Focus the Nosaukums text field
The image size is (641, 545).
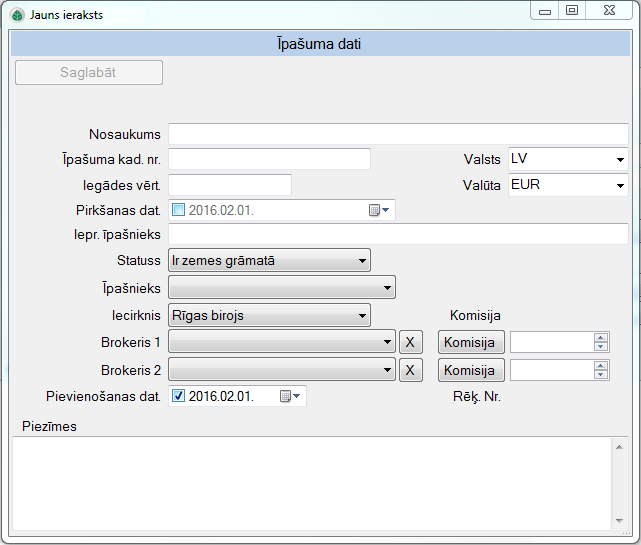click(398, 134)
